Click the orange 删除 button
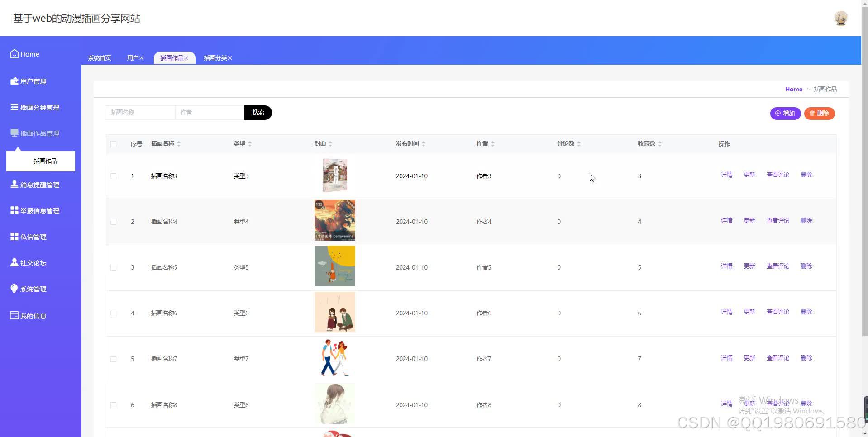 pos(819,114)
